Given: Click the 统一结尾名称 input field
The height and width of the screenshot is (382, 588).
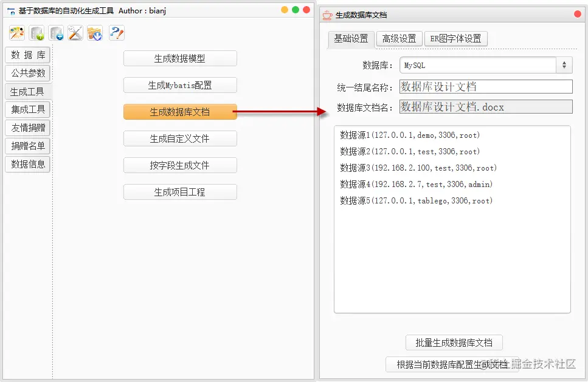Looking at the screenshot, I should (486, 86).
